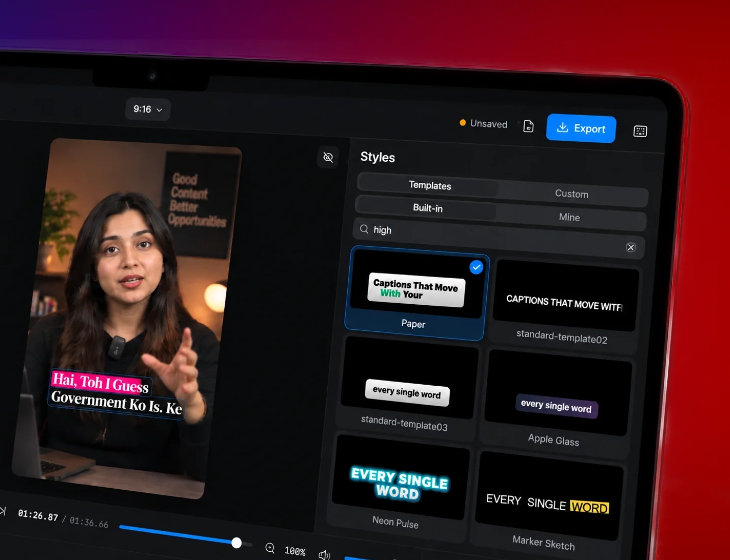The image size is (730, 560).
Task: Open the document save icon beside Unsaved
Action: pos(529,126)
